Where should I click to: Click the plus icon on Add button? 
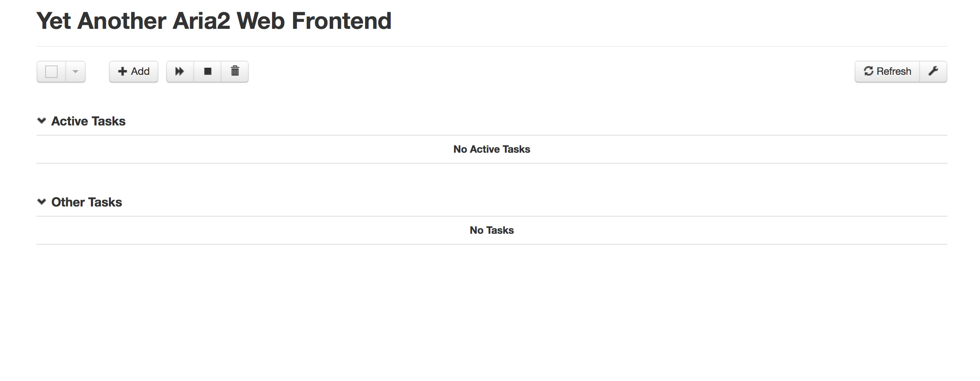coord(123,71)
